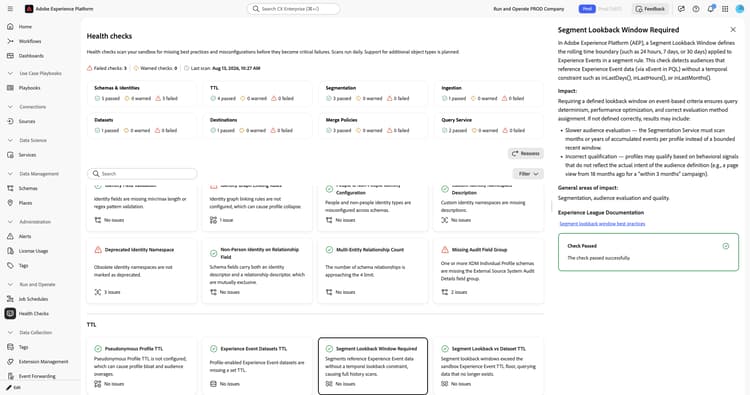This screenshot has height=395, width=750.
Task: Select the Merge Policies category card
Action: 373,125
